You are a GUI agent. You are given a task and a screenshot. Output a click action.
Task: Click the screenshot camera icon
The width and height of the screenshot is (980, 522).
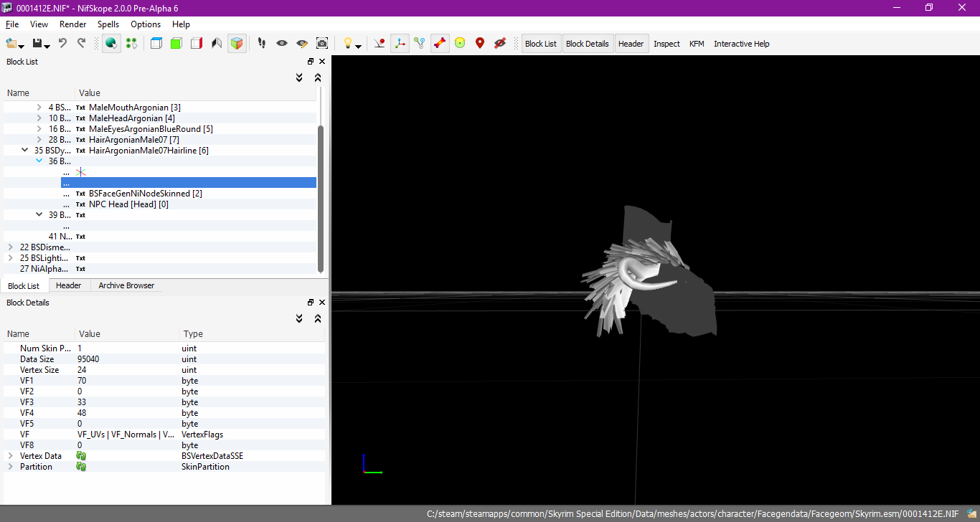point(322,44)
